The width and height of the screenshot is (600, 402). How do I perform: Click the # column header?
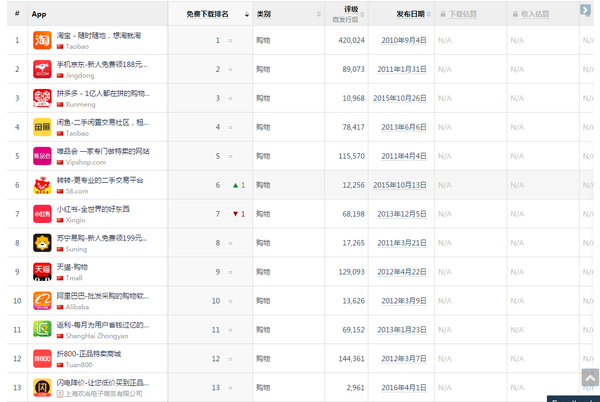point(17,13)
